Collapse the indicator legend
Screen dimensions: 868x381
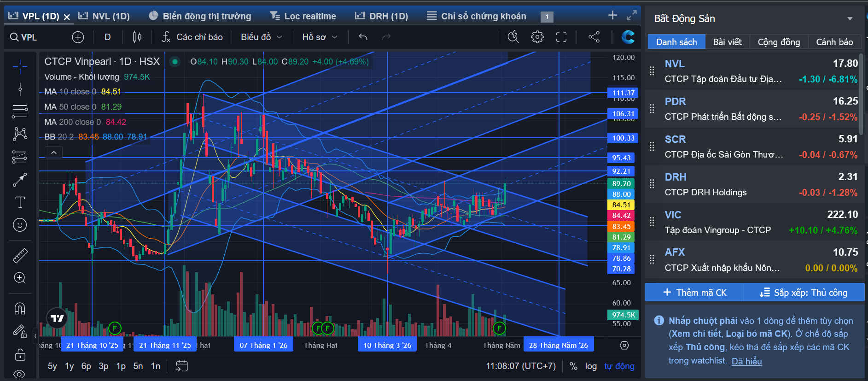[x=53, y=152]
